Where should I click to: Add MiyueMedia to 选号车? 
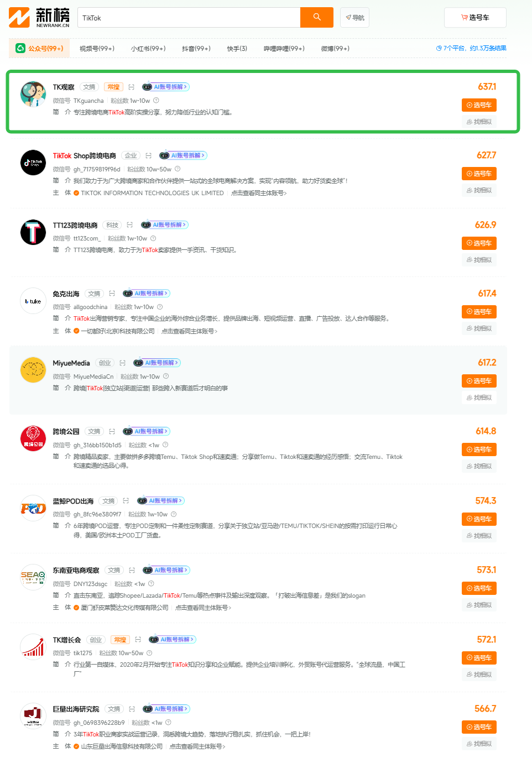479,381
